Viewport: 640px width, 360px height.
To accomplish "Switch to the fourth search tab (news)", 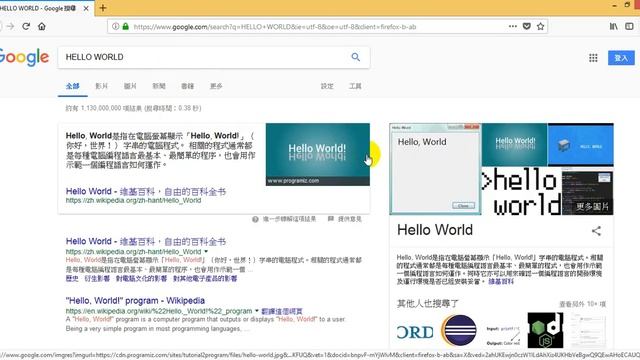I will tap(159, 86).
